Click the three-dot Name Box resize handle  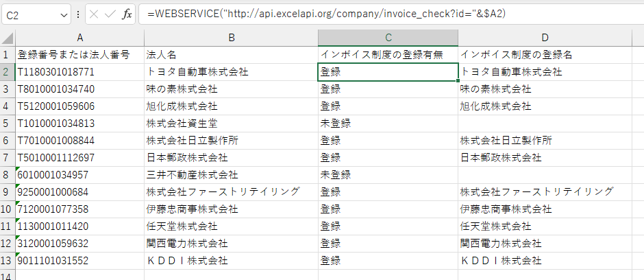(x=78, y=14)
